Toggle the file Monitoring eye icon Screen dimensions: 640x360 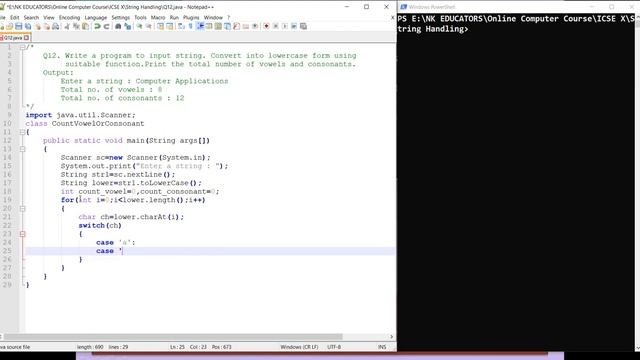pos(255,27)
